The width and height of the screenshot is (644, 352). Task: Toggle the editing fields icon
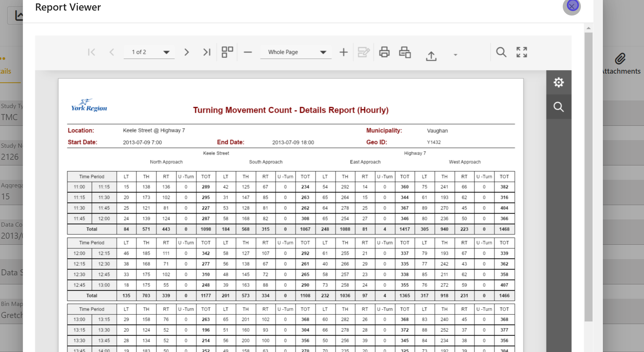(364, 52)
